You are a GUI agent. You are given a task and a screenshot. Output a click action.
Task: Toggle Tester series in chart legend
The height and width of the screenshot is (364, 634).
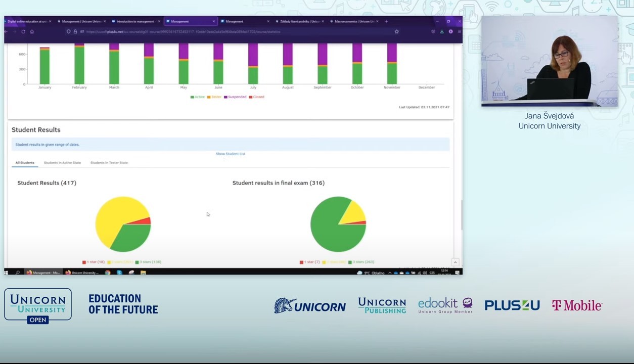tap(214, 97)
